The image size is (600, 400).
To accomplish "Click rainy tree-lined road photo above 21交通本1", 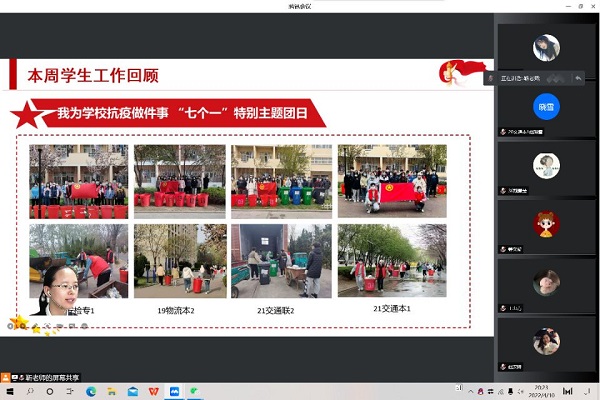I will (392, 261).
